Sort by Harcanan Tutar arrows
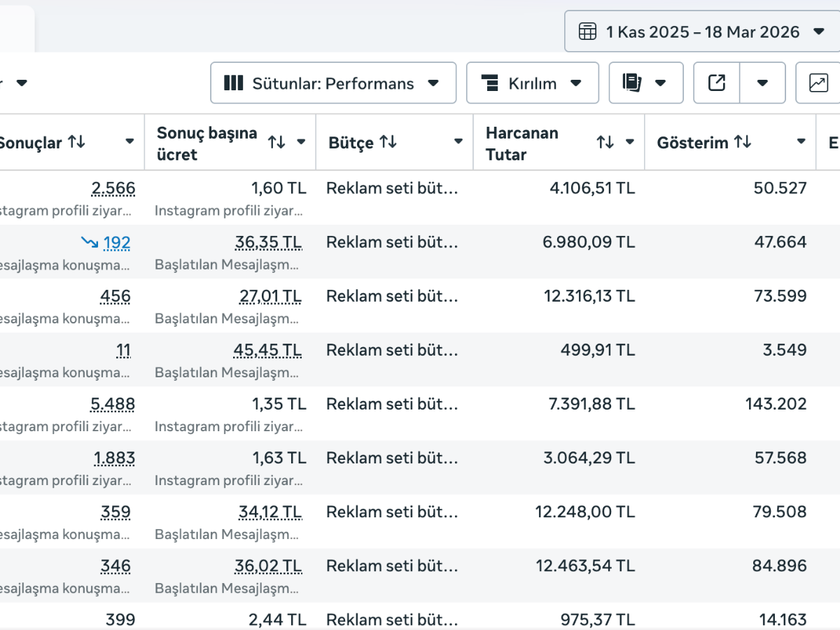 click(x=605, y=143)
